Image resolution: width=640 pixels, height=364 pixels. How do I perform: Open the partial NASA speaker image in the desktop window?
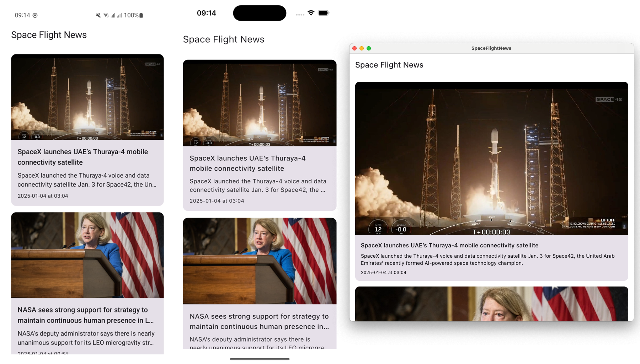492,304
